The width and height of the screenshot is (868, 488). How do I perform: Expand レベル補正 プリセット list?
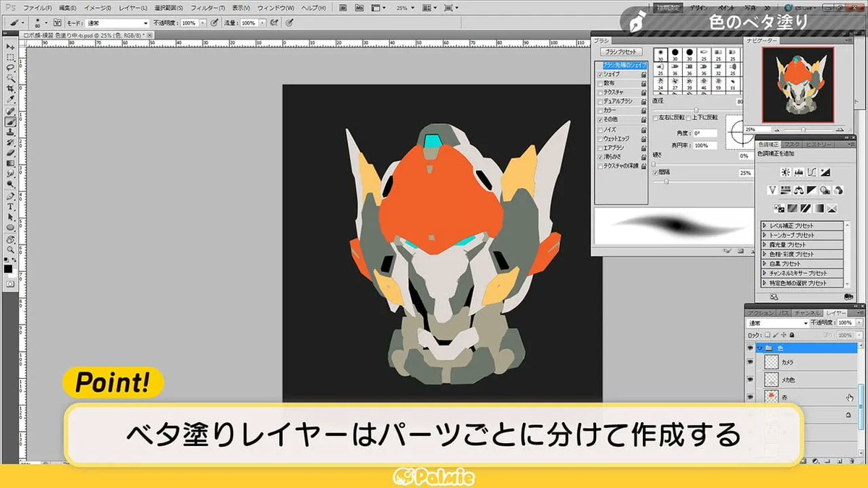pyautogui.click(x=765, y=226)
